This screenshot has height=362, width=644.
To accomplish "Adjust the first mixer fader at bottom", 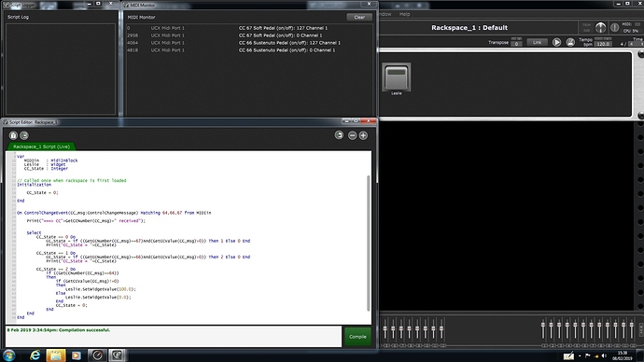I will [385, 329].
